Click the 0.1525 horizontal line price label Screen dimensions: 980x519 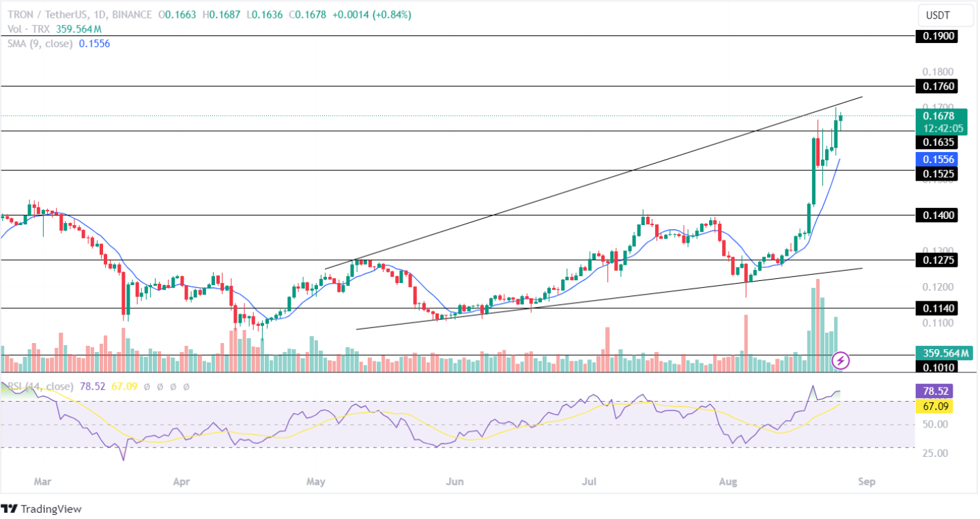click(x=936, y=174)
